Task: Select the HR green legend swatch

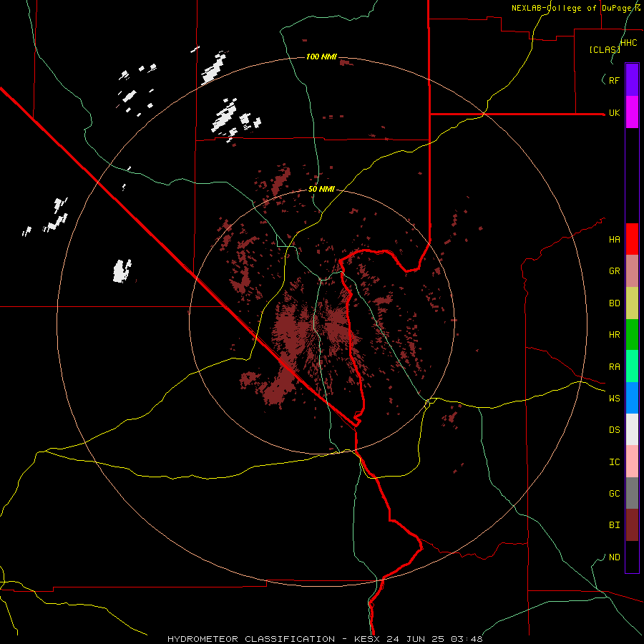Action: point(632,335)
